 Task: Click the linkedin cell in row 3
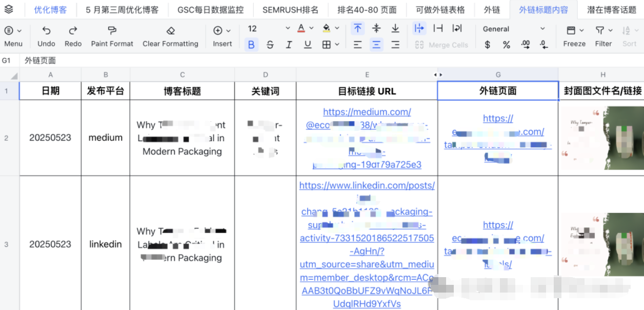tap(106, 244)
